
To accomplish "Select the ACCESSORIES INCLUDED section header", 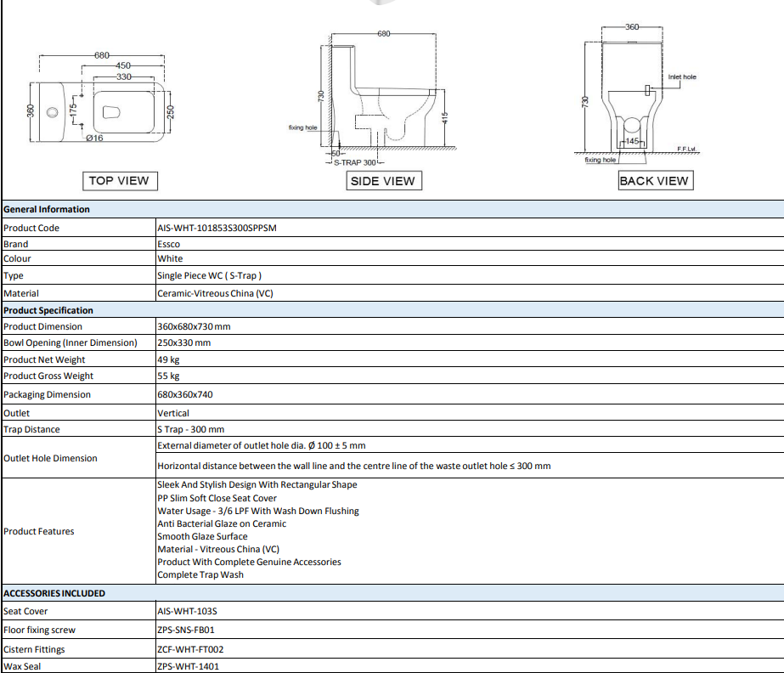I will 54,593.
